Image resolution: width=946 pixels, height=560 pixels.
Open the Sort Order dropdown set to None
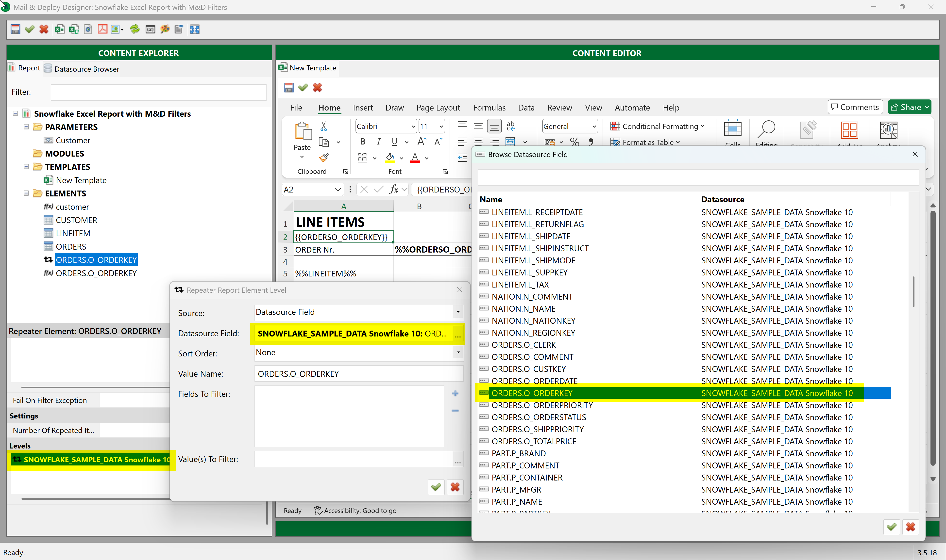point(458,352)
